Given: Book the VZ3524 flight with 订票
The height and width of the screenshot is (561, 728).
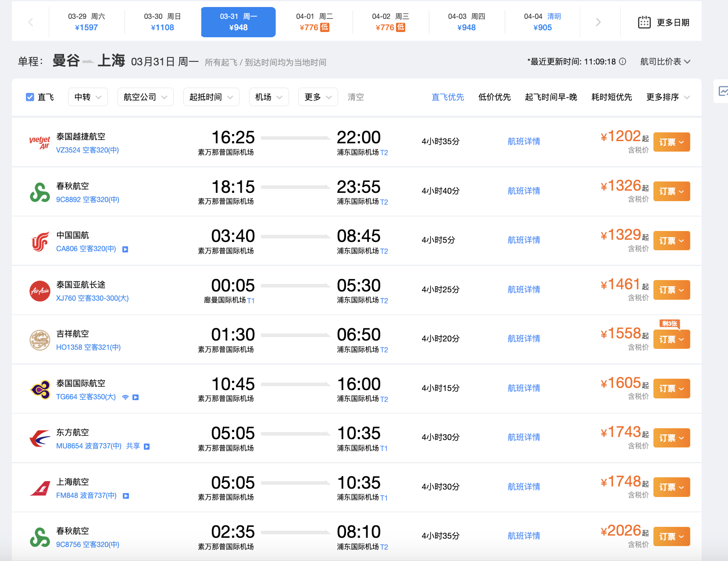Looking at the screenshot, I should [x=671, y=142].
